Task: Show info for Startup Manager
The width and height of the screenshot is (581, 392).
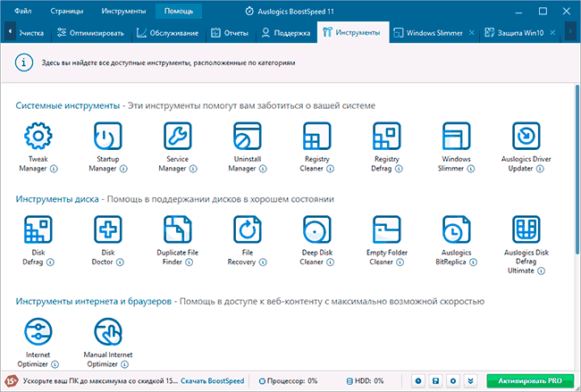Action: [x=123, y=169]
